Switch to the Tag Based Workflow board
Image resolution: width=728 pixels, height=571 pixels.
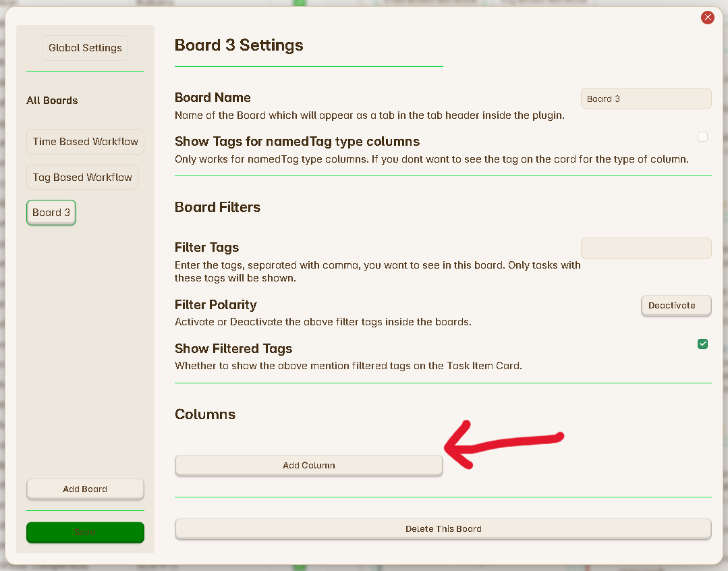tap(82, 177)
